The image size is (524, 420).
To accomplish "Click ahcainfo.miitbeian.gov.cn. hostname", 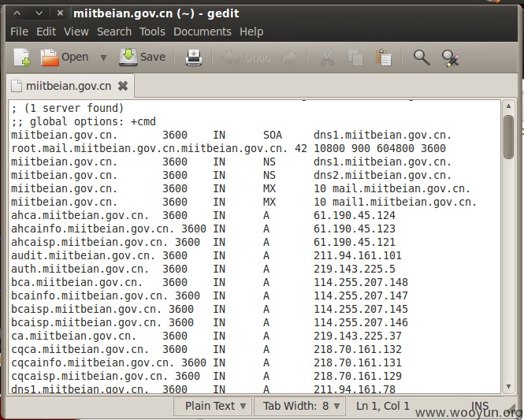I will click(92, 229).
